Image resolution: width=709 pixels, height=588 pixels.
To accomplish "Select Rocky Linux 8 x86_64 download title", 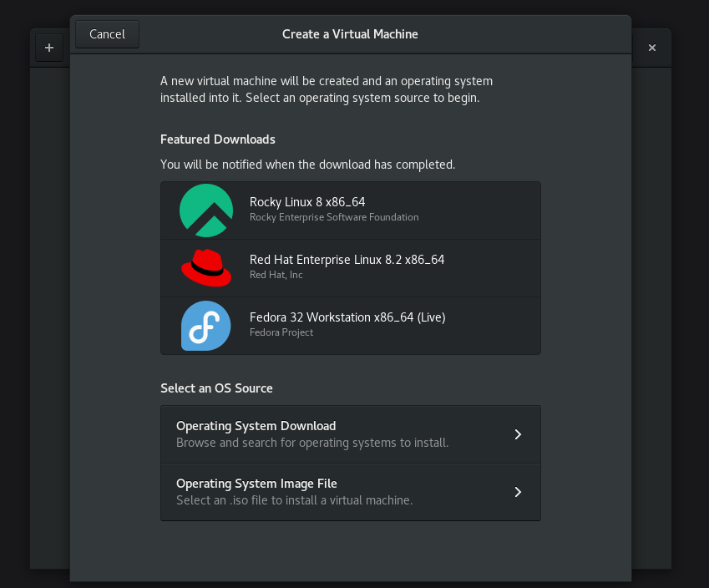I will pyautogui.click(x=306, y=202).
